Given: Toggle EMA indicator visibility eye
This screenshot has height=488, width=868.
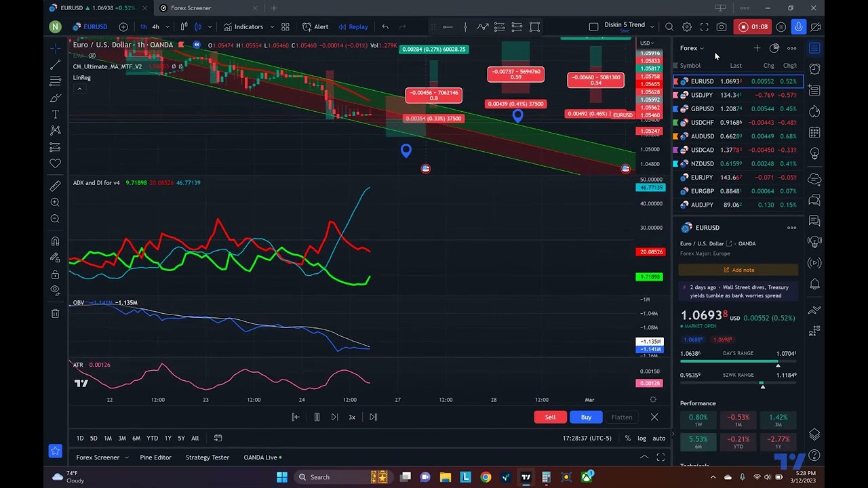Looking at the screenshot, I should coord(92,56).
